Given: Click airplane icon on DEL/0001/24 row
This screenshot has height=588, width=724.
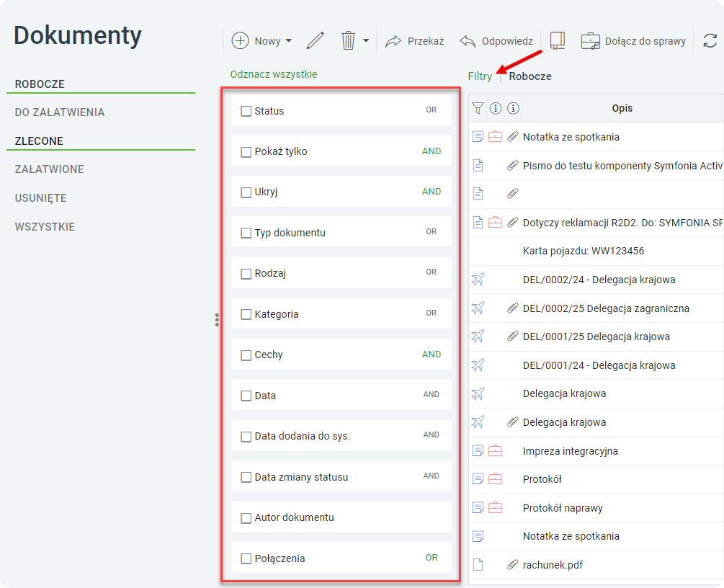Looking at the screenshot, I should coord(478,365).
